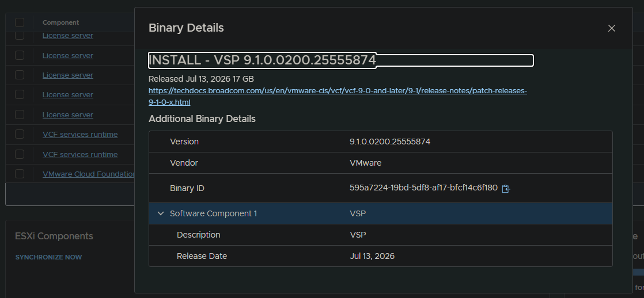Screen dimensions: 644x298
Task: Select the version value in the Version row
Action: pos(390,142)
